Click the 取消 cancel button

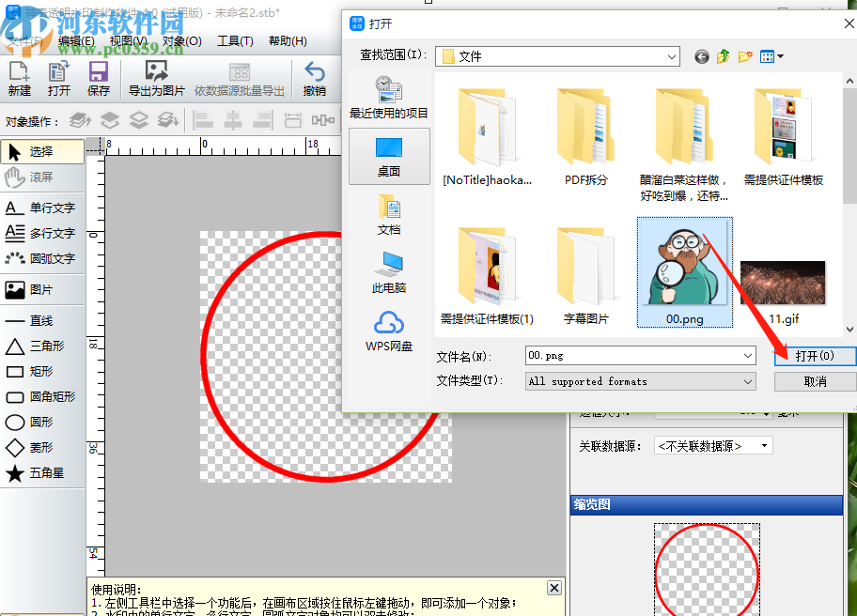(x=815, y=382)
